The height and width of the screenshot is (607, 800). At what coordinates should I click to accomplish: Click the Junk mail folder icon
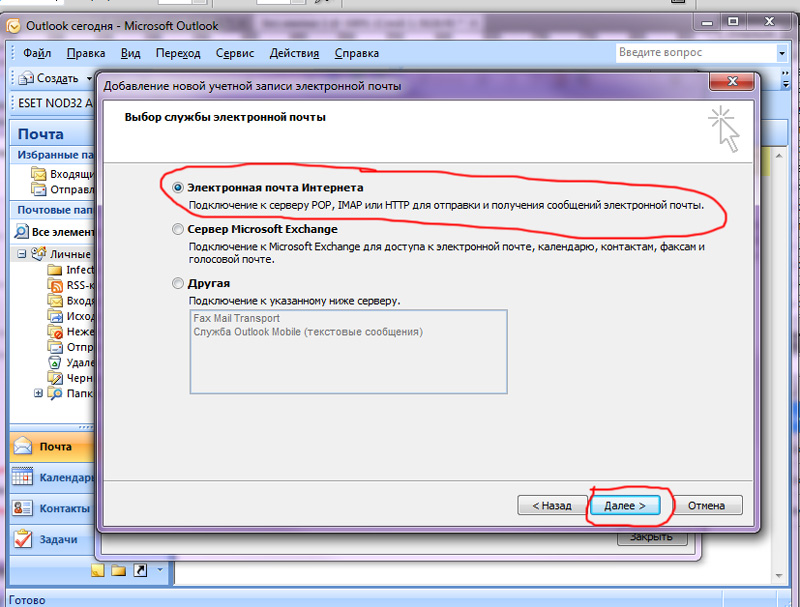click(x=54, y=331)
